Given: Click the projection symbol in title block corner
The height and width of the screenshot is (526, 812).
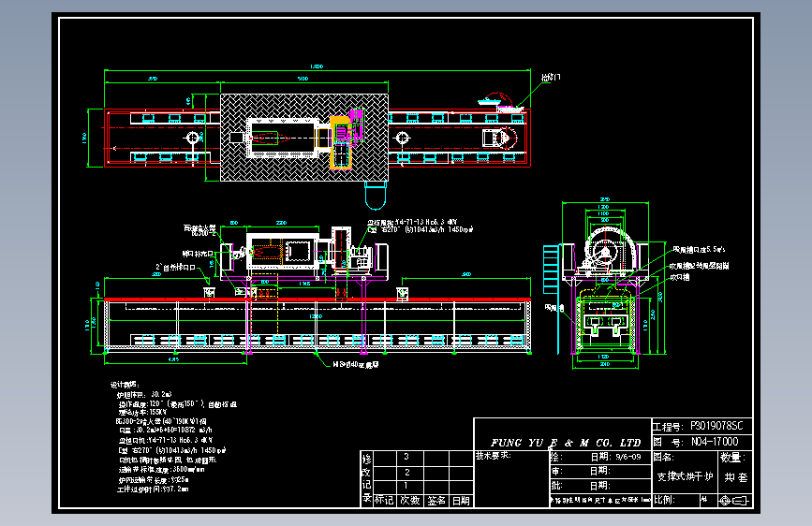Looking at the screenshot, I should point(734,501).
